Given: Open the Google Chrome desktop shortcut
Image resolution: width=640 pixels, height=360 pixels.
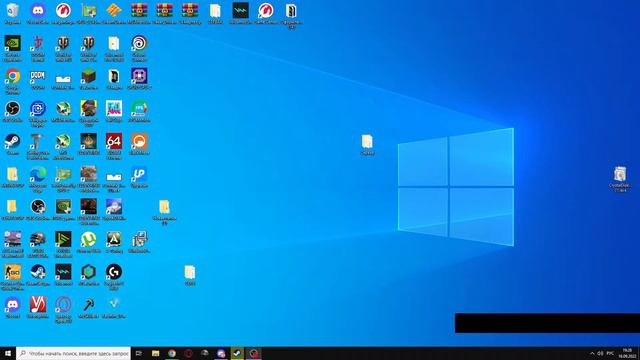Looking at the screenshot, I should (13, 76).
